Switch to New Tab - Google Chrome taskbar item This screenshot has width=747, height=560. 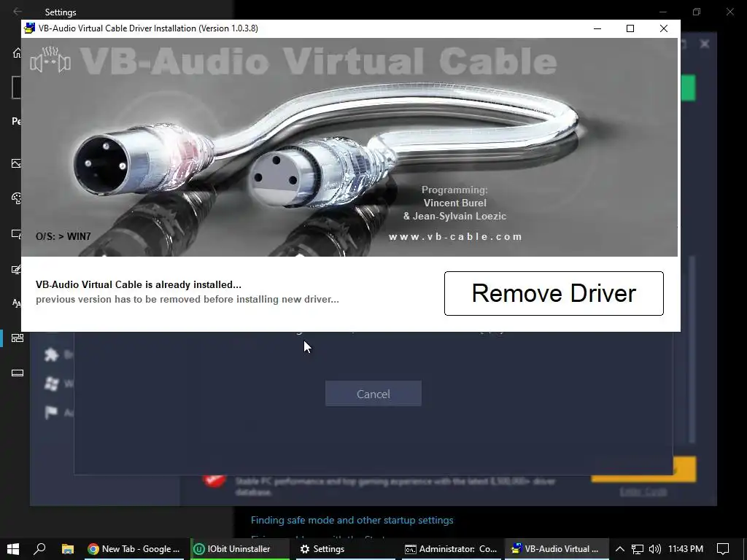[134, 548]
